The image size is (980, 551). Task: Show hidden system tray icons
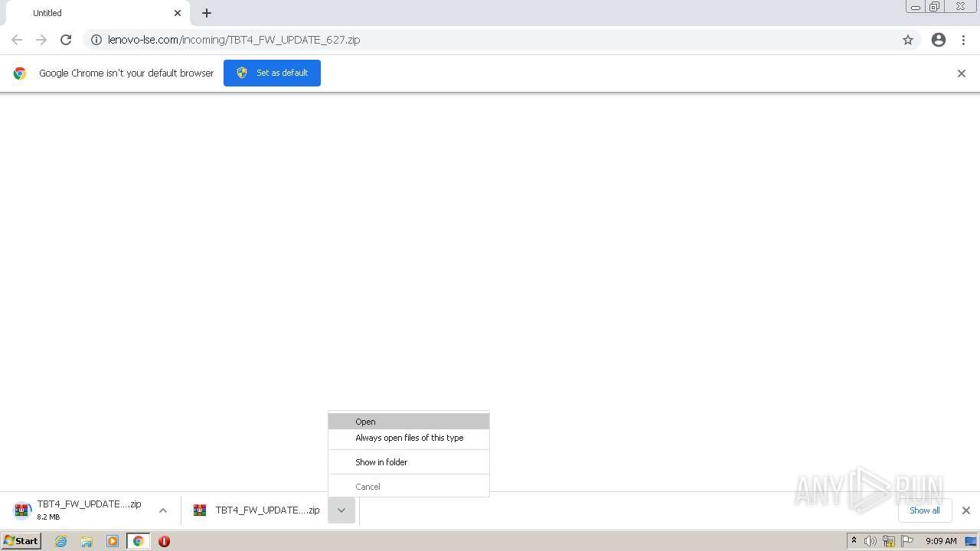point(854,541)
